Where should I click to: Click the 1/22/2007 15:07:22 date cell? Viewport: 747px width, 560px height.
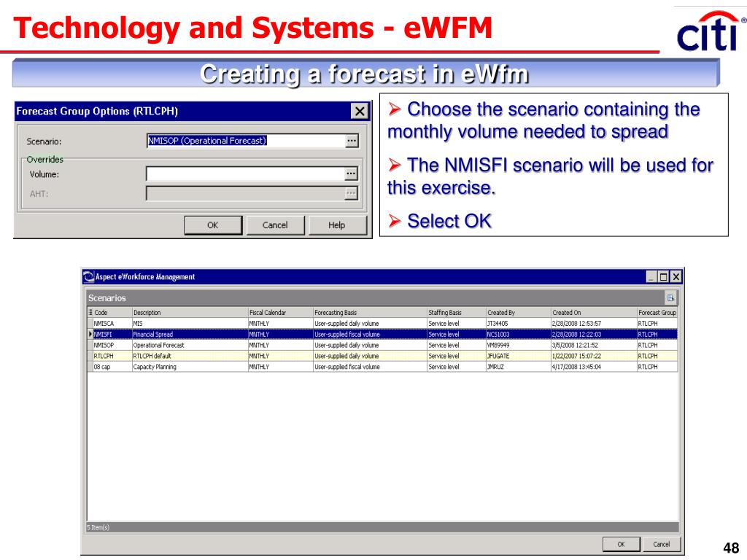click(594, 356)
